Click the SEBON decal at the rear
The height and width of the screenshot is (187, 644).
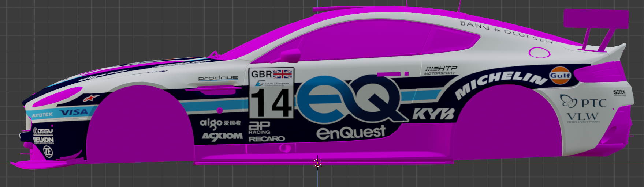click(x=619, y=93)
